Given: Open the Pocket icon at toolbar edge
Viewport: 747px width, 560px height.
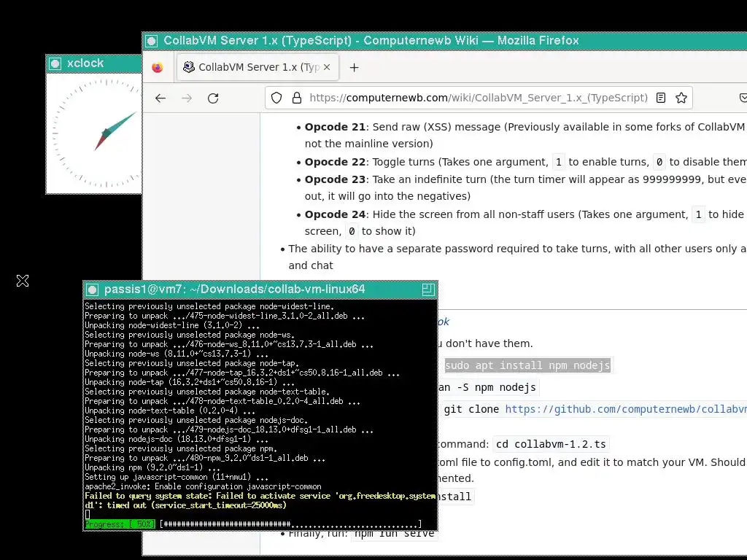Looking at the screenshot, I should pos(743,98).
